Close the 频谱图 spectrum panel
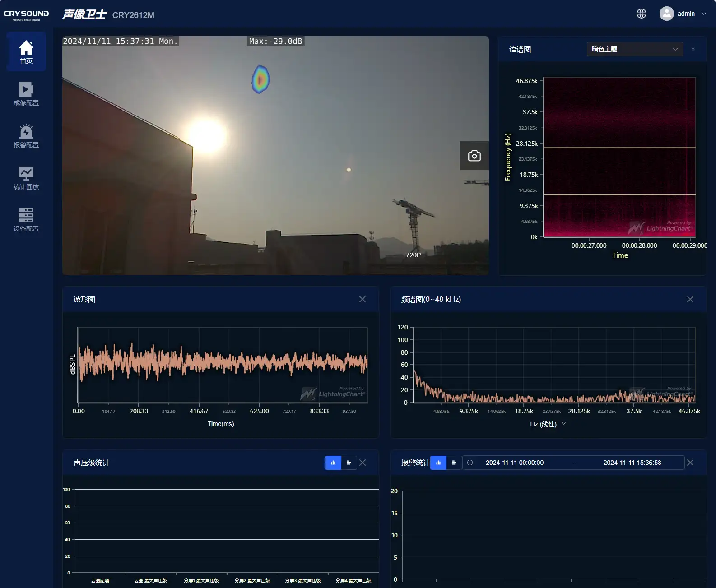716x588 pixels. click(690, 299)
